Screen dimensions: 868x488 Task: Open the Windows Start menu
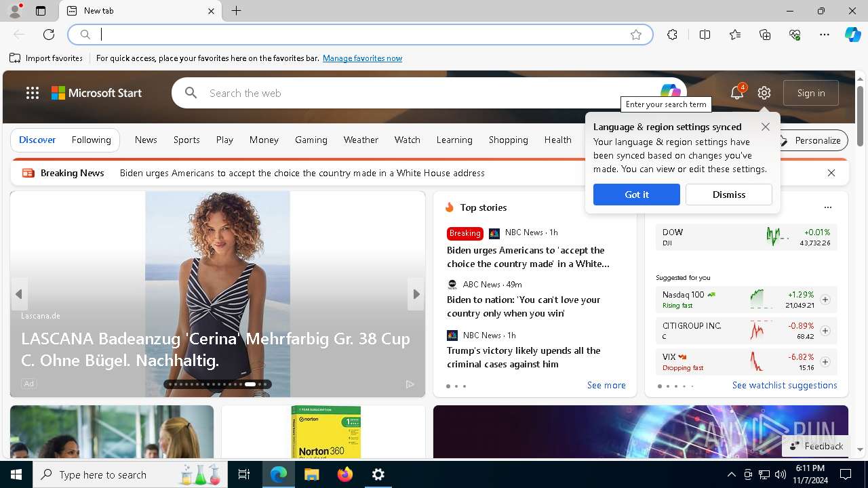[16, 474]
